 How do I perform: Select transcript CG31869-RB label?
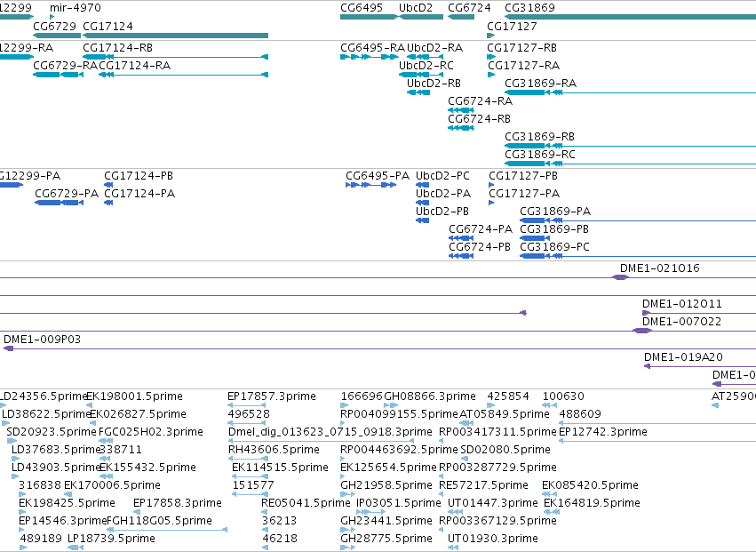tap(539, 137)
